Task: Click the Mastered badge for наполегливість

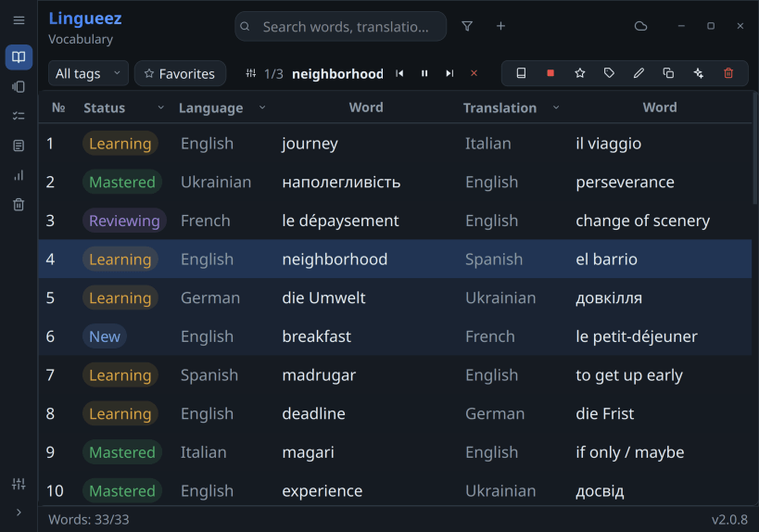Action: click(122, 182)
